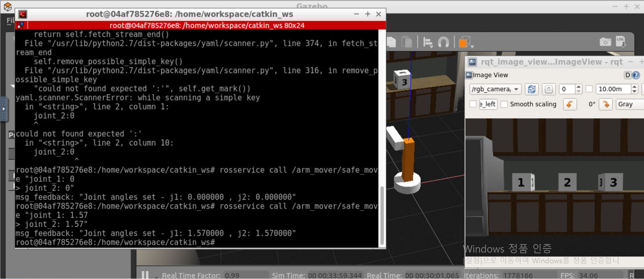644x279 pixels.
Task: Toggle the checkbox beside the e_left field
Action: click(x=473, y=104)
